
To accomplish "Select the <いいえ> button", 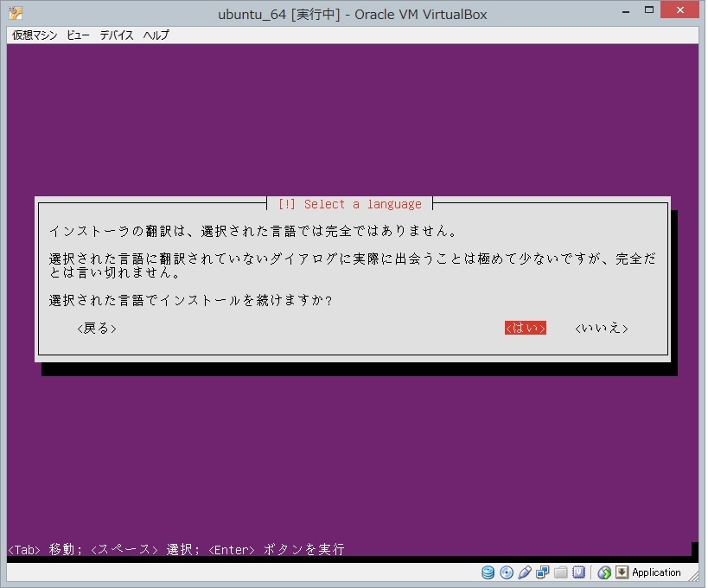I will (x=602, y=328).
